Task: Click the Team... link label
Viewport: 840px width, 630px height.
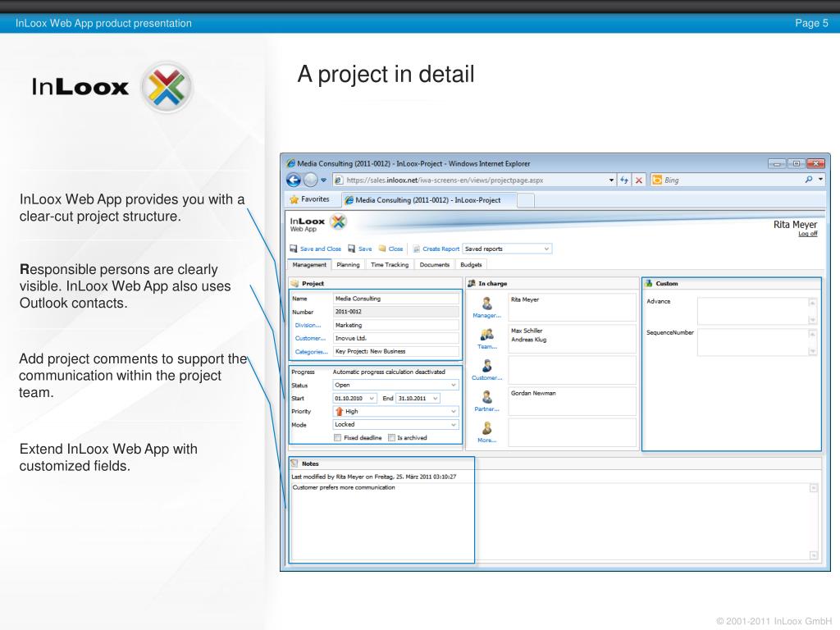Action: 487,347
